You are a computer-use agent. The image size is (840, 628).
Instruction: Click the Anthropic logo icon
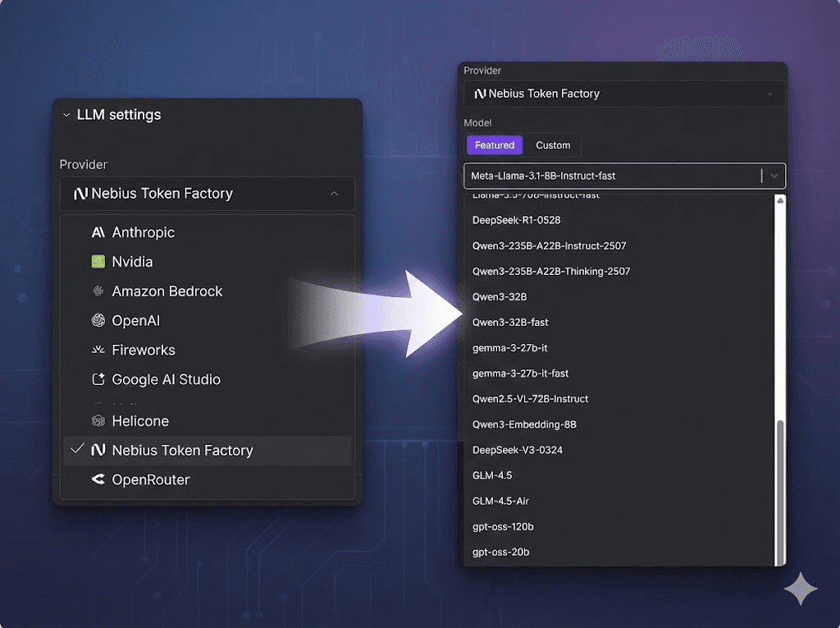98,232
